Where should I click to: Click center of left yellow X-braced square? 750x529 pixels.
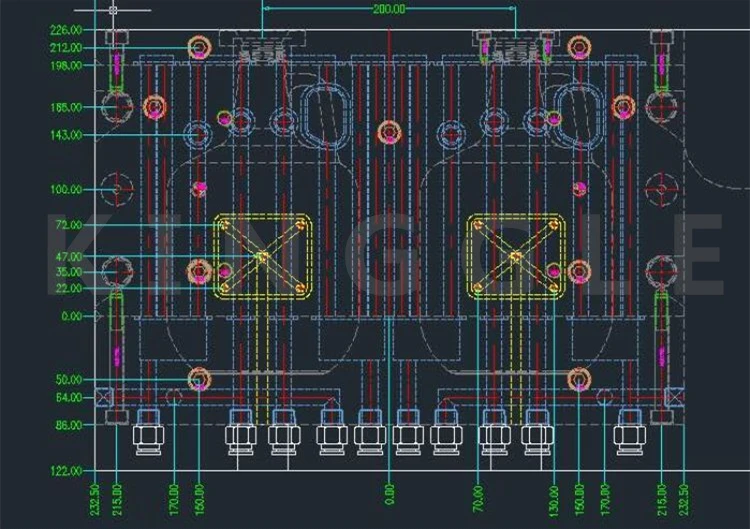(263, 257)
